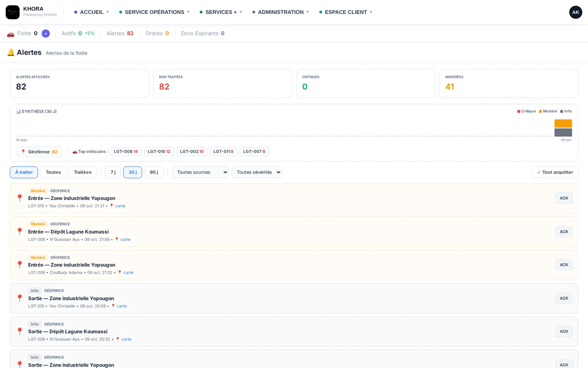Open the ESPACE CLIENT menu
The image size is (588, 368).
[x=346, y=12]
